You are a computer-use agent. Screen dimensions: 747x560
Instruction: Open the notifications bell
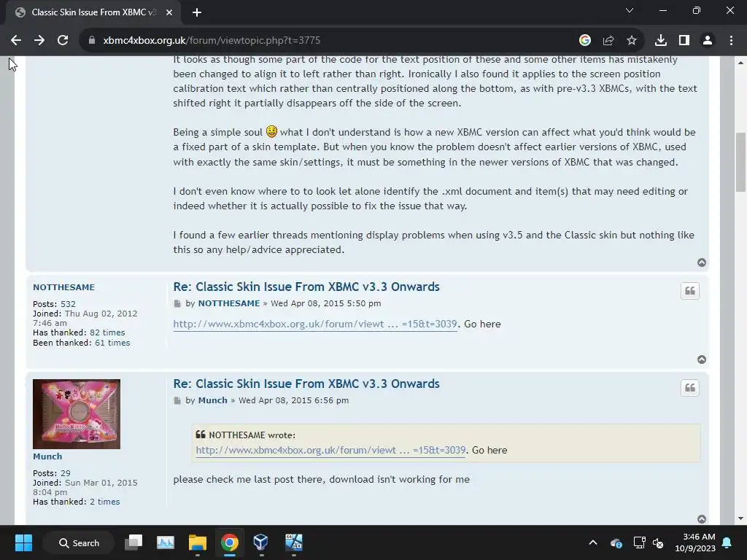coord(727,542)
